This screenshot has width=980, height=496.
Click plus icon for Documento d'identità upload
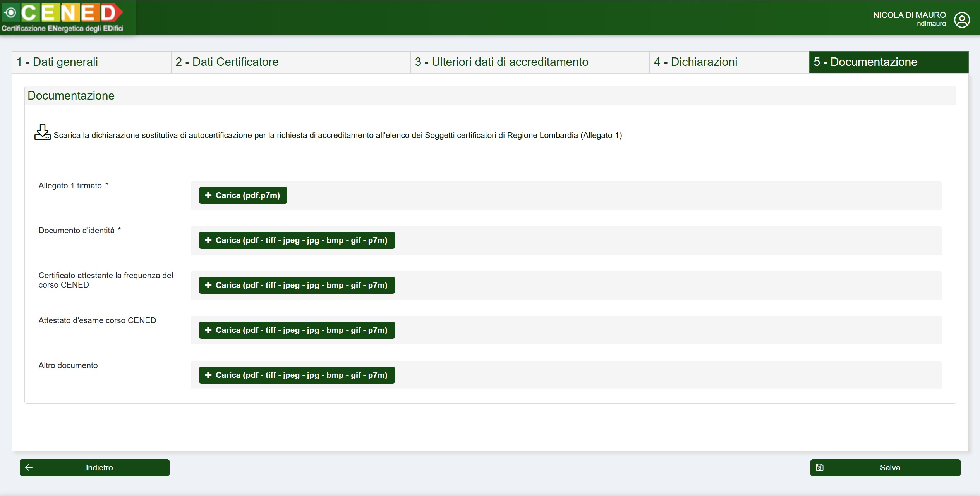208,240
